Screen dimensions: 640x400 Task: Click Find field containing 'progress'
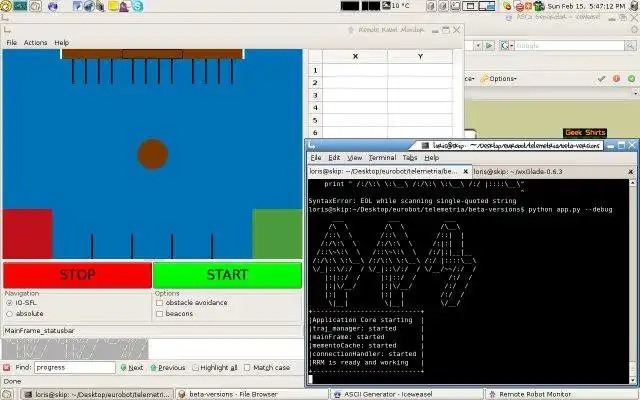pyautogui.click(x=75, y=367)
